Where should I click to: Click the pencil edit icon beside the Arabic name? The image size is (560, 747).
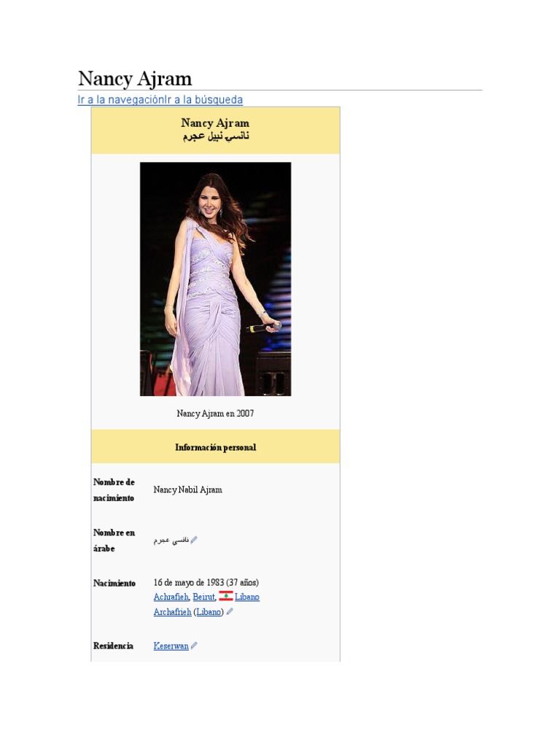pos(194,540)
